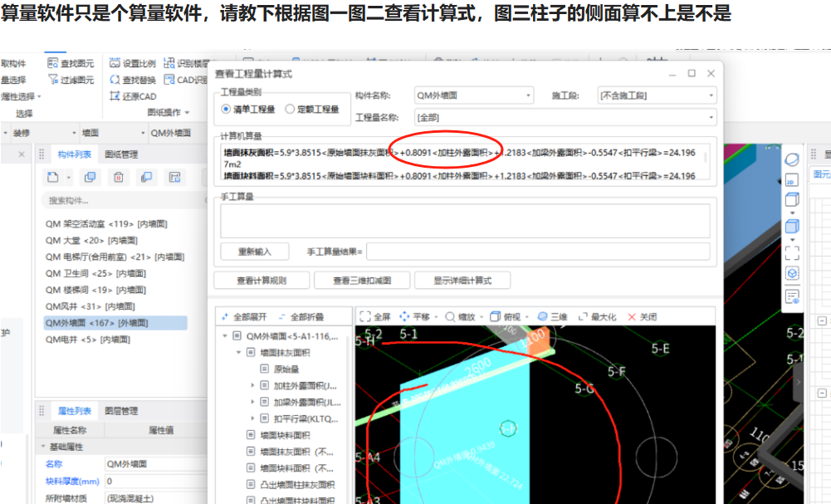Click the 计算机算量 formula scrollbar
The width and height of the screenshot is (831, 504).
tap(705, 157)
